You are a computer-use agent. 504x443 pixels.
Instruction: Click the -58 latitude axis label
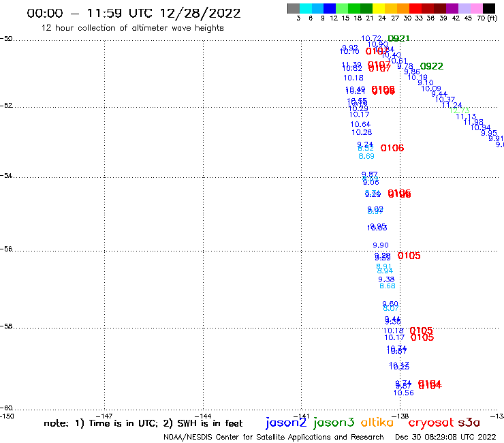click(x=6, y=326)
